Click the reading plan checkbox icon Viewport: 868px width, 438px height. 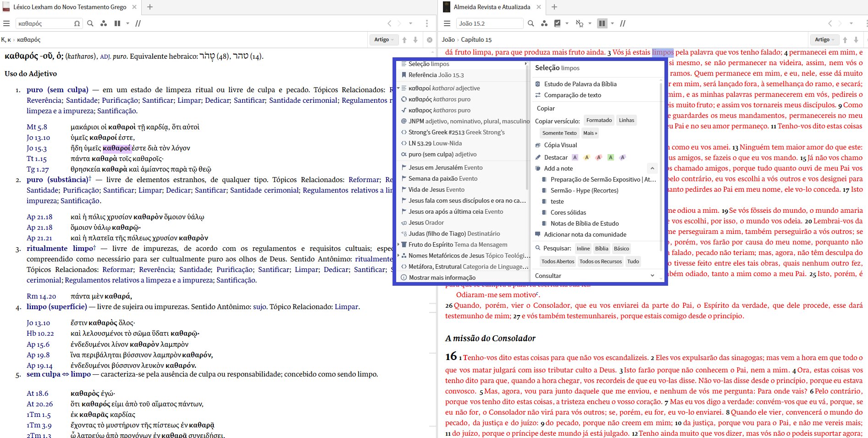click(x=558, y=23)
